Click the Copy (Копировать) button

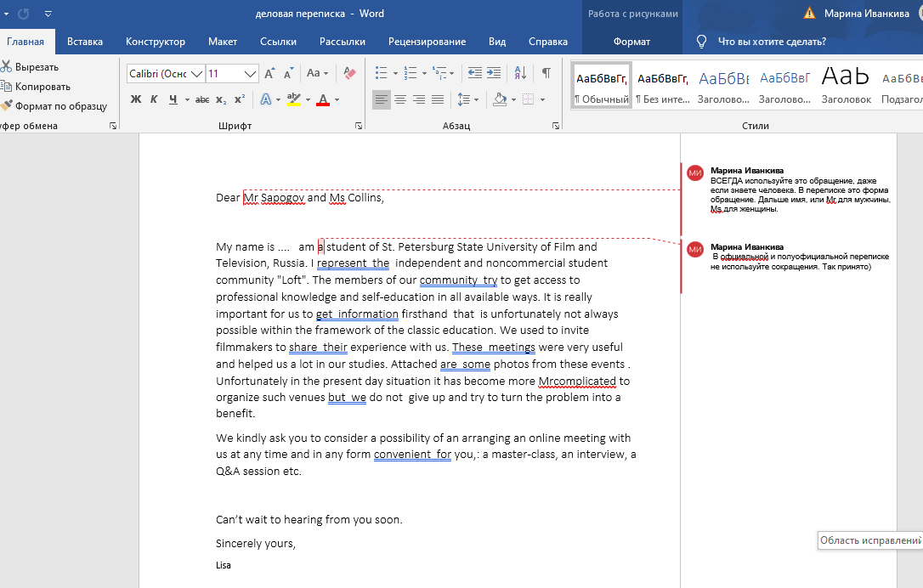[37, 87]
